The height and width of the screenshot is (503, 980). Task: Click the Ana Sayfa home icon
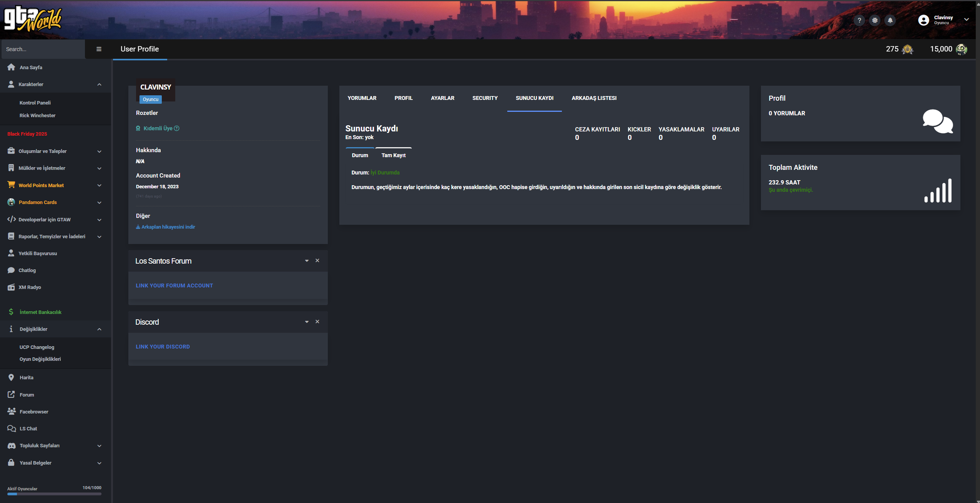11,67
